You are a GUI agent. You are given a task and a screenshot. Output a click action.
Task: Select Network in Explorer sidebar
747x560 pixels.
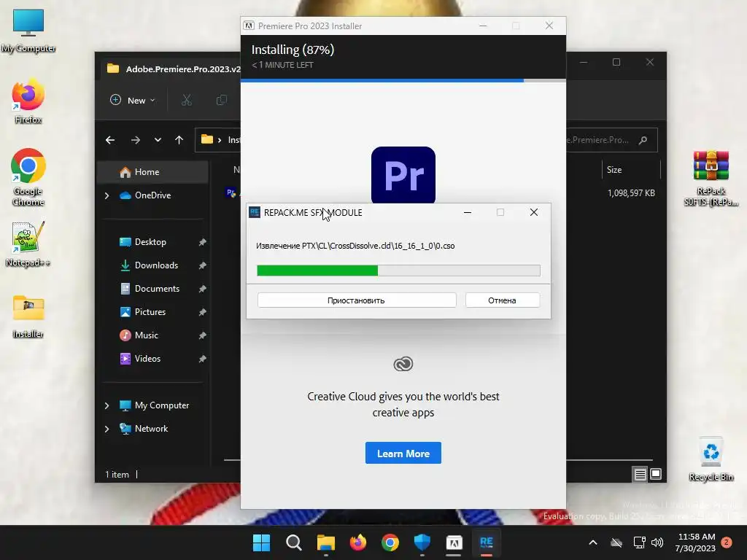coord(152,429)
